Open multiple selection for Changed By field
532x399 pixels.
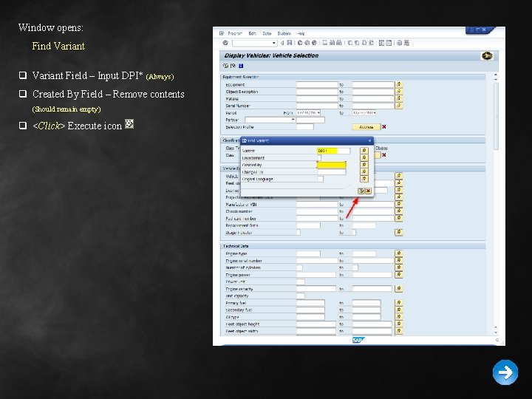364,172
